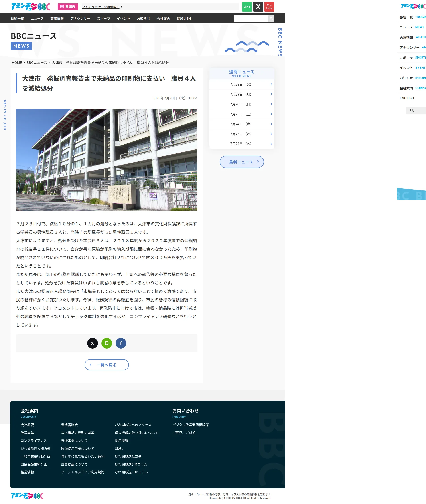The image size is (426, 504).
Task: Expand weekly news for 7月24日（金）
Action: click(241, 124)
